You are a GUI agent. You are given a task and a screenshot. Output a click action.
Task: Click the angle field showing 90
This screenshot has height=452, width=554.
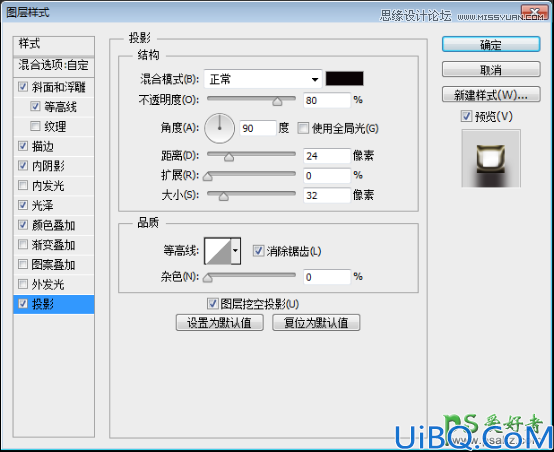258,128
